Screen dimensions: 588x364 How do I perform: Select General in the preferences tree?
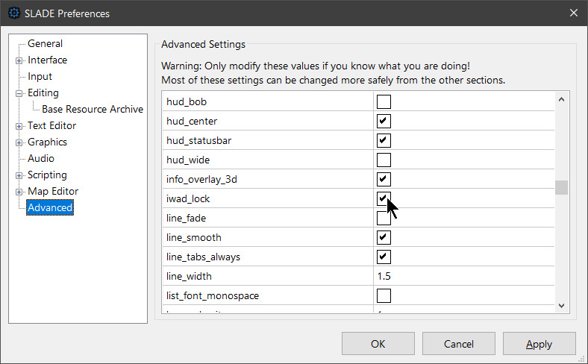click(x=45, y=44)
